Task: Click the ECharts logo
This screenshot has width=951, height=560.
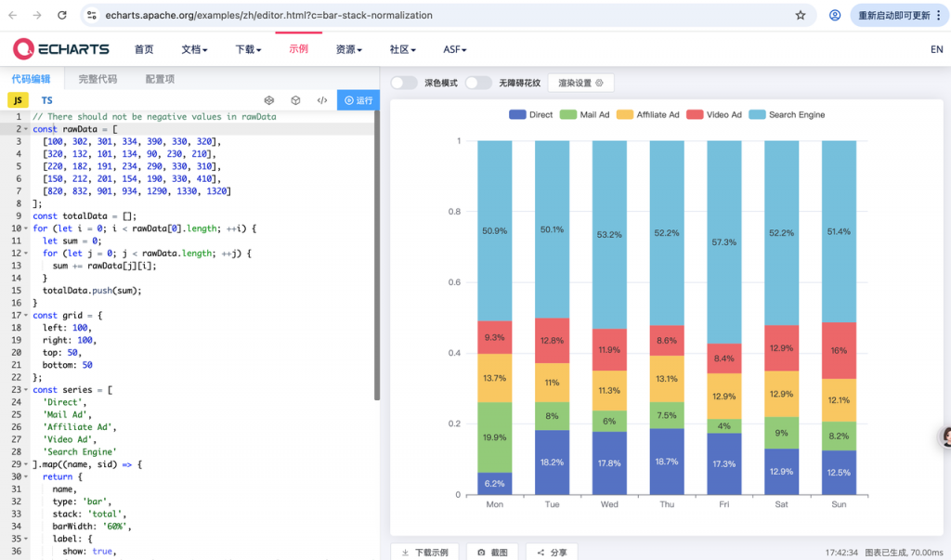Action: (x=61, y=49)
